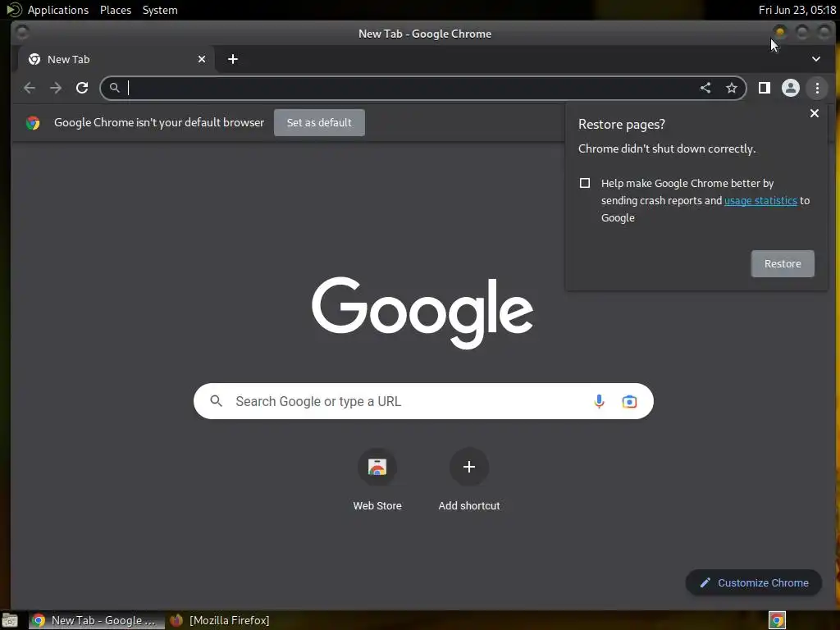Click the Google logo
The height and width of the screenshot is (630, 840).
pyautogui.click(x=422, y=313)
